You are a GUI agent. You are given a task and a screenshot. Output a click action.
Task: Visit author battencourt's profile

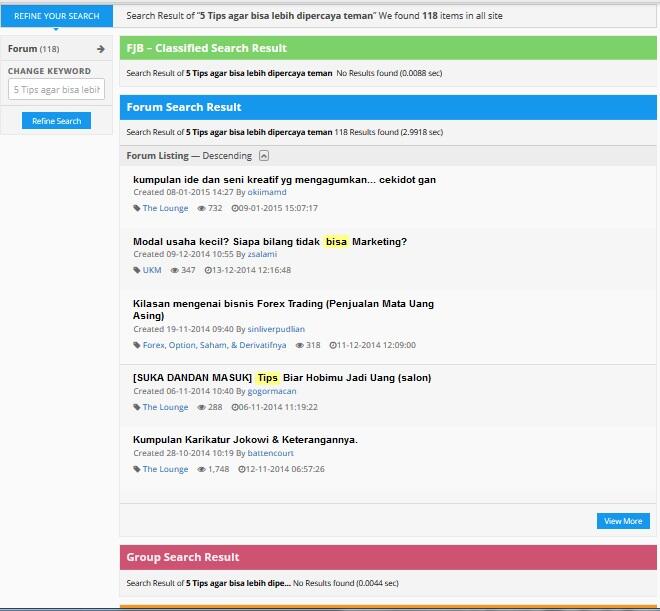270,453
